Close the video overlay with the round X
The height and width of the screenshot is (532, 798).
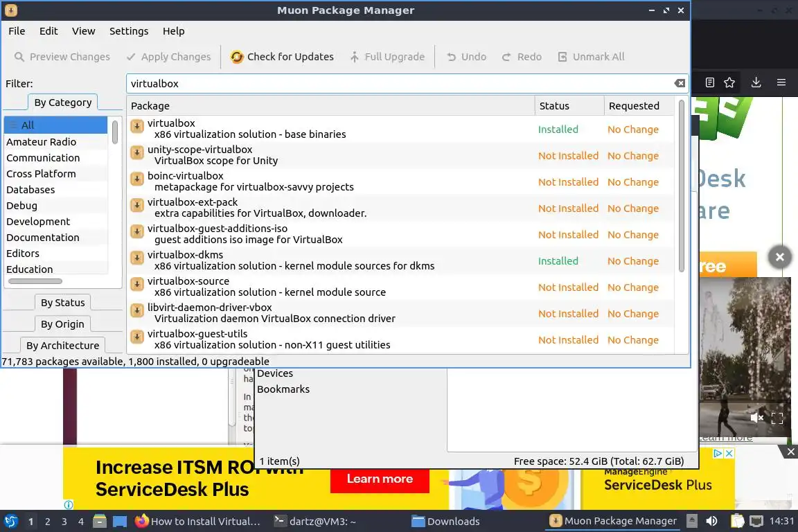pos(780,257)
